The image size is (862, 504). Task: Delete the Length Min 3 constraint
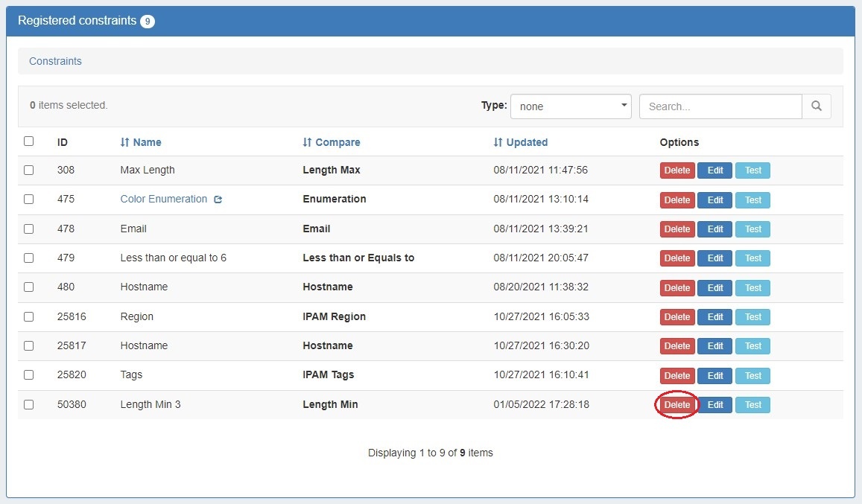676,405
